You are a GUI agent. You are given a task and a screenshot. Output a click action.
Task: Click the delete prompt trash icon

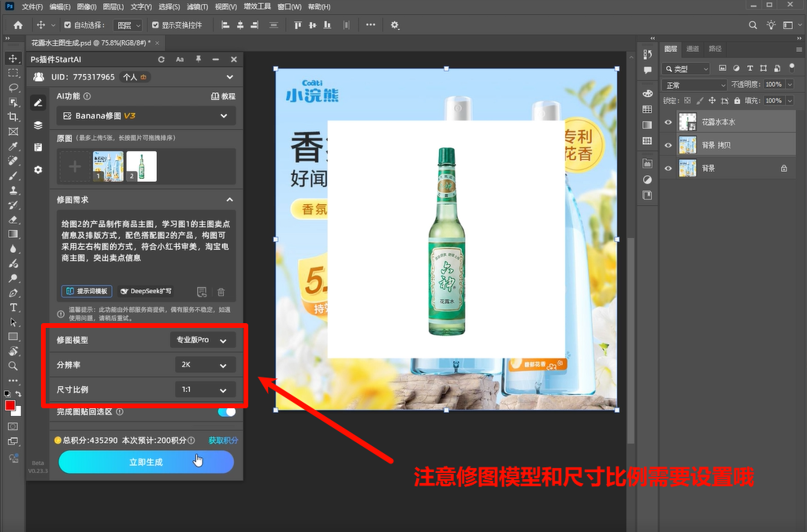(223, 291)
